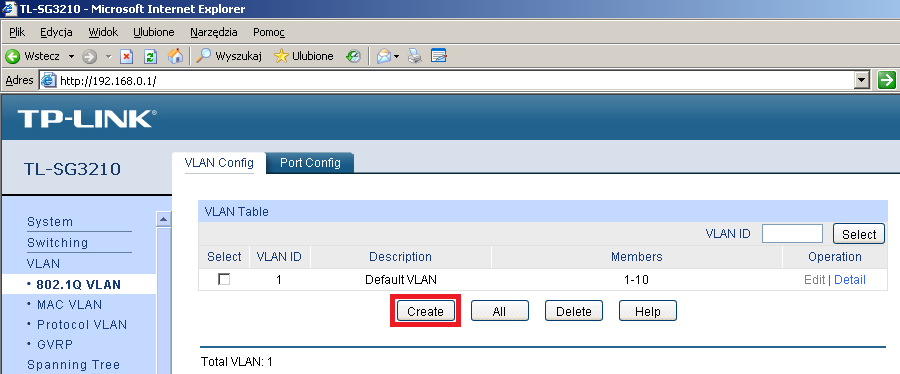Image resolution: width=900 pixels, height=374 pixels.
Task: Click the History clock icon
Action: [x=353, y=56]
